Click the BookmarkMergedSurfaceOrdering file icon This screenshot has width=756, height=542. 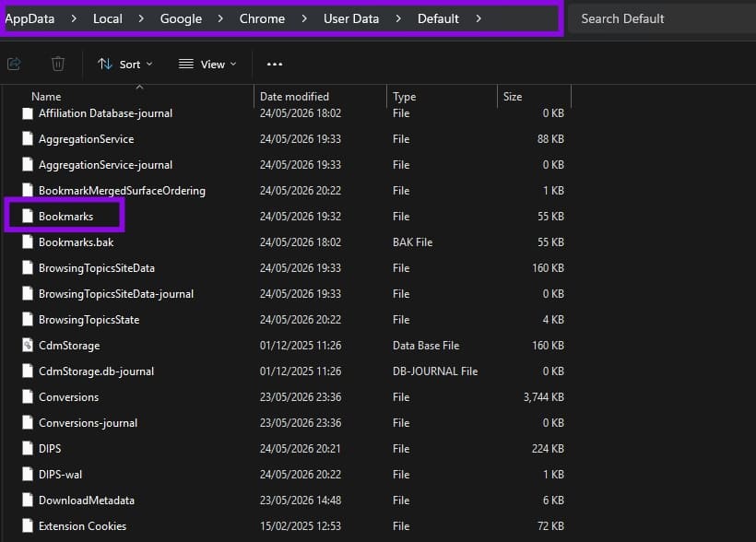point(28,190)
